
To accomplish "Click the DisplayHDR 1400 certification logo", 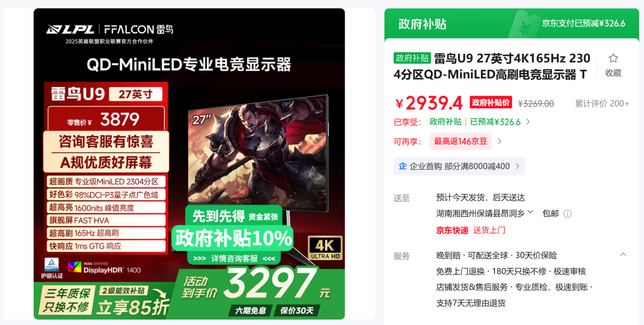I will pos(105,267).
